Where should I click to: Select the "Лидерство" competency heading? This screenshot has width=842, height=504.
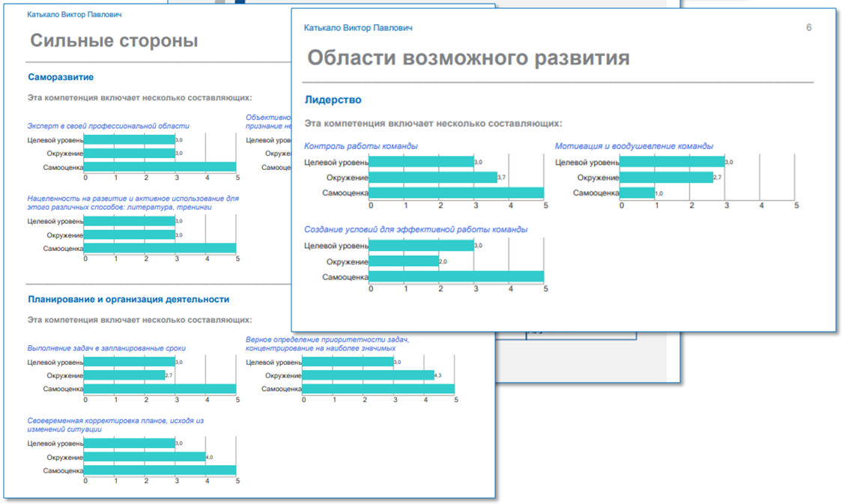333,100
